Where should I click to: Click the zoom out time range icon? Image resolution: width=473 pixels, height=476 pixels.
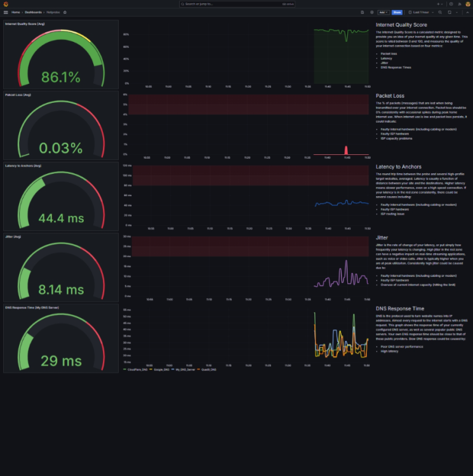tap(440, 12)
